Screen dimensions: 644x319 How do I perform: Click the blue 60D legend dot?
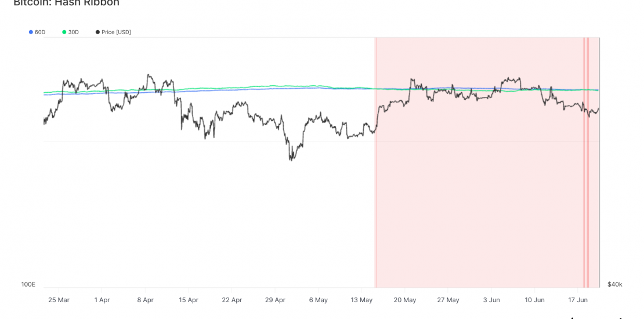[31, 32]
